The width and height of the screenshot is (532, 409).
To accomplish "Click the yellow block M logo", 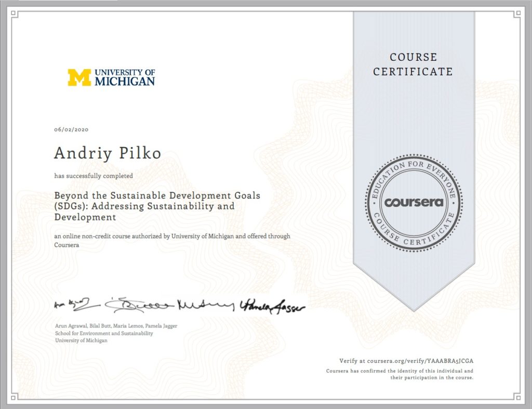I will (x=79, y=77).
